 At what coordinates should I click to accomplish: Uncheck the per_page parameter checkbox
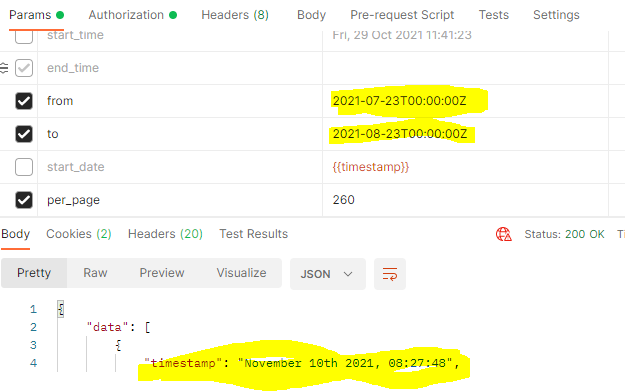pyautogui.click(x=24, y=200)
